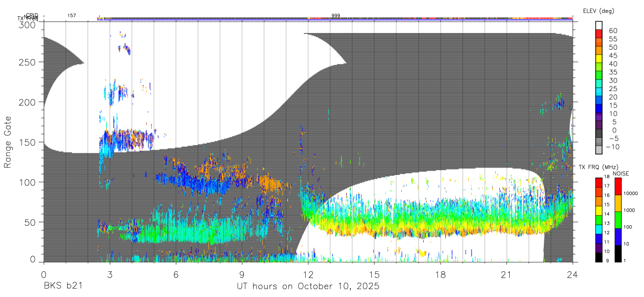Click the 60 elevation scale label
This screenshot has height=297, width=644.
pyautogui.click(x=613, y=30)
